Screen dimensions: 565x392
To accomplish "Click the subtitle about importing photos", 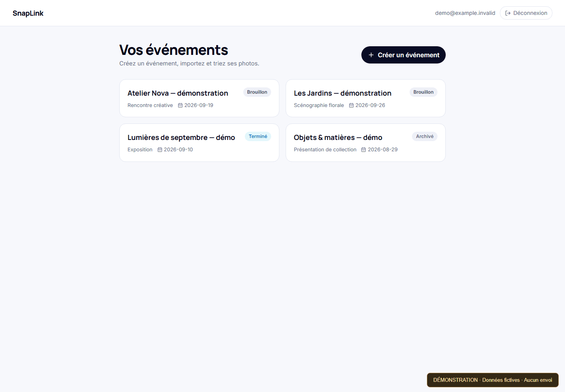I will pyautogui.click(x=189, y=64).
